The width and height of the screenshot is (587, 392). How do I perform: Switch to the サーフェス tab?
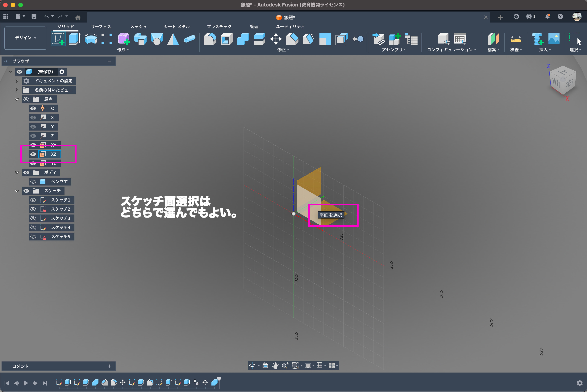101,27
